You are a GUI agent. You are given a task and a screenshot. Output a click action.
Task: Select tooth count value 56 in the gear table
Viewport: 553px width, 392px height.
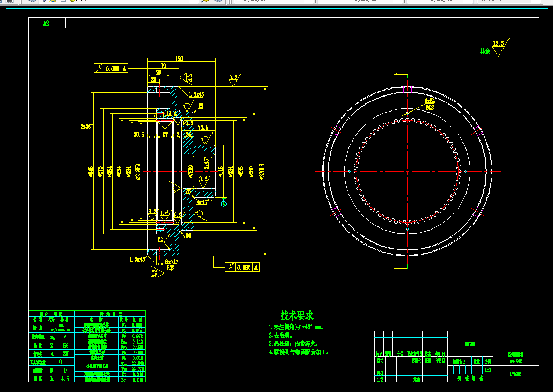tap(66, 345)
